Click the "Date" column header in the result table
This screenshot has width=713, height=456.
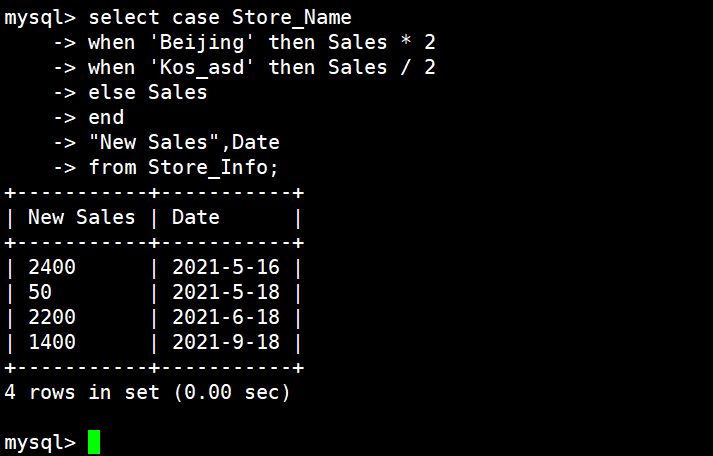click(x=195, y=217)
